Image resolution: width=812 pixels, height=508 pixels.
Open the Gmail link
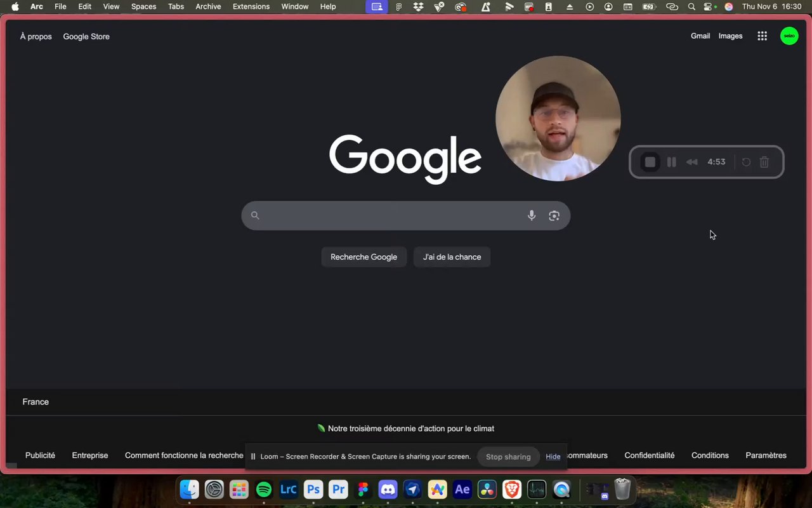tap(700, 36)
